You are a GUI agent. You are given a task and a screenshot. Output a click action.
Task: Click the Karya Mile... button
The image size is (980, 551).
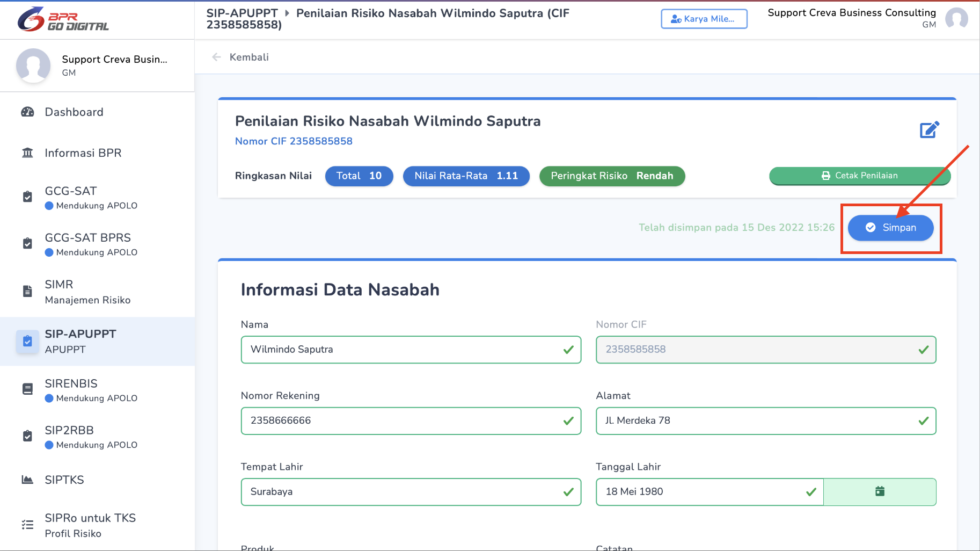click(704, 19)
